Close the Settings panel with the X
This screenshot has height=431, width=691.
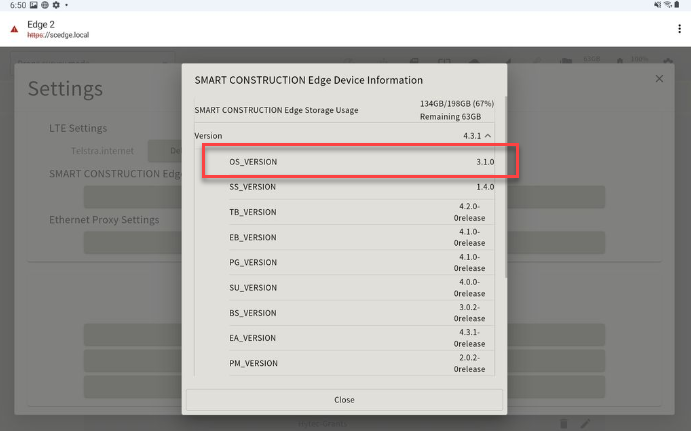659,78
